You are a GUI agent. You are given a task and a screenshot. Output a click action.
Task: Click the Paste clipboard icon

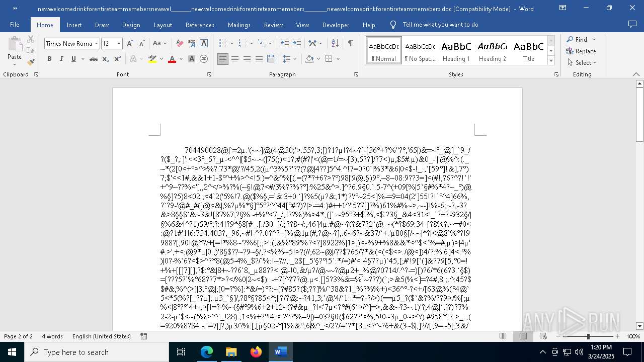15,44
